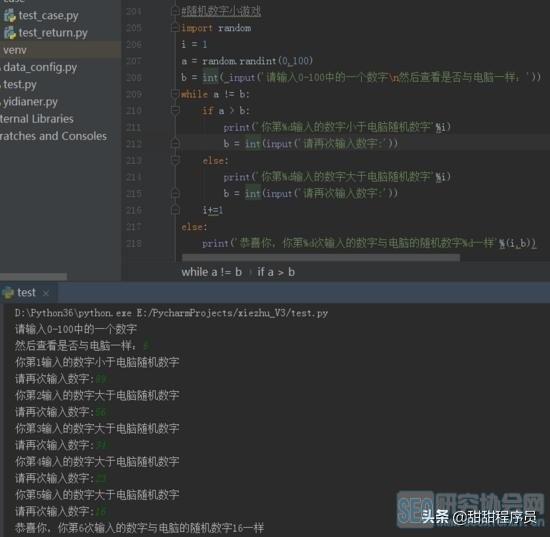Click console line '你第5输入的数字大于电脑随机数字'

click(x=97, y=495)
